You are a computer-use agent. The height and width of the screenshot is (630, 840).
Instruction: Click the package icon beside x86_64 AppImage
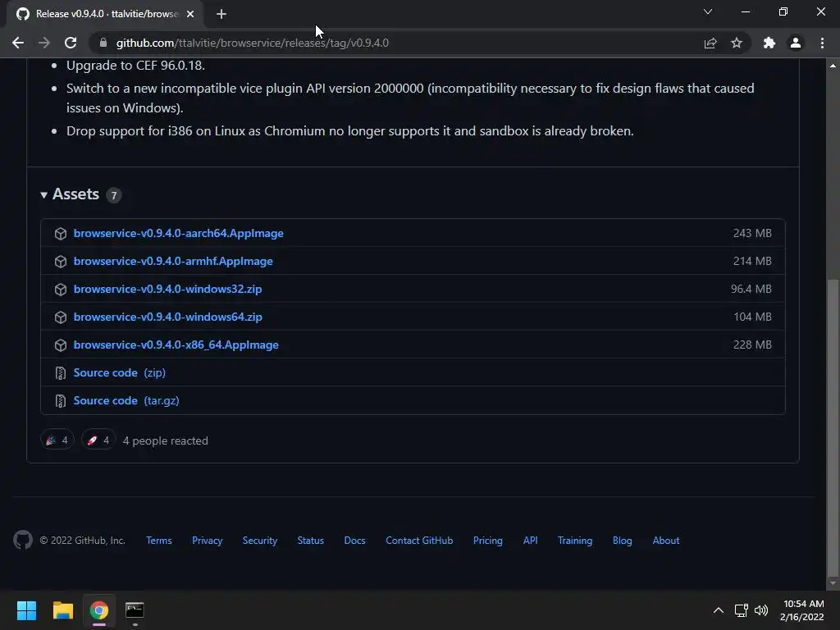61,345
